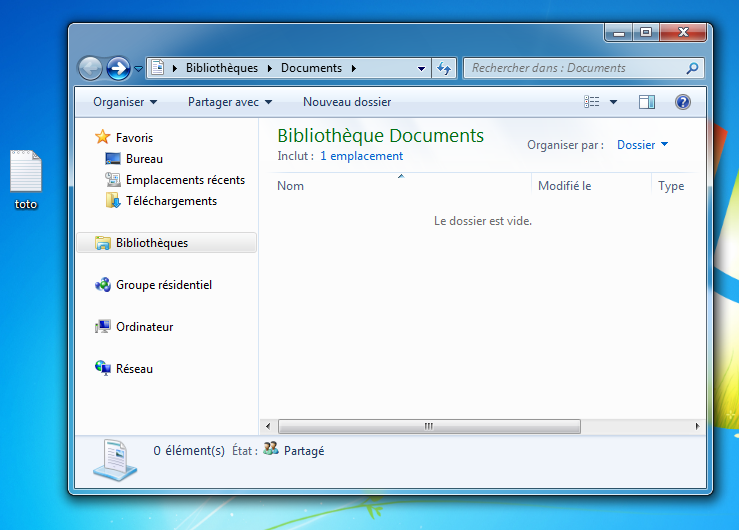Click the Réseau network icon
Screen dimensions: 739x530
[103, 368]
